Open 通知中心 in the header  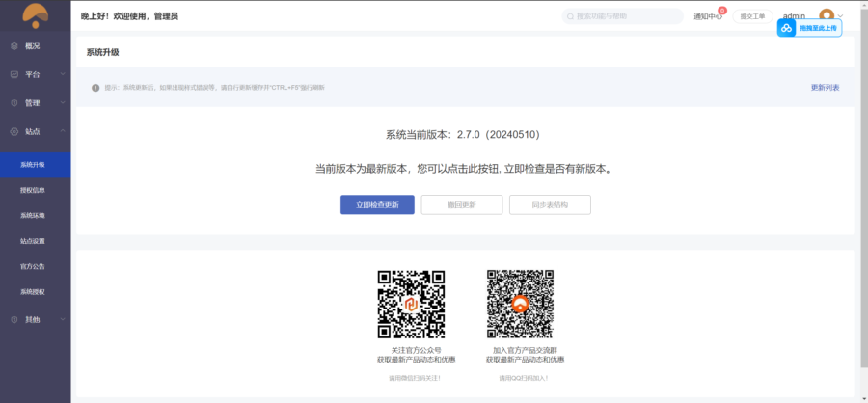click(x=708, y=16)
